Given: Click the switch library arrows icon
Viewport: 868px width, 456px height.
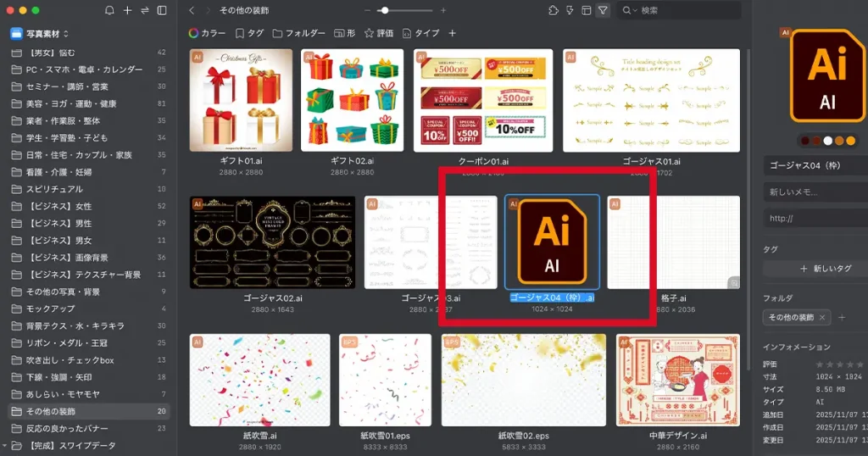Looking at the screenshot, I should (144, 10).
